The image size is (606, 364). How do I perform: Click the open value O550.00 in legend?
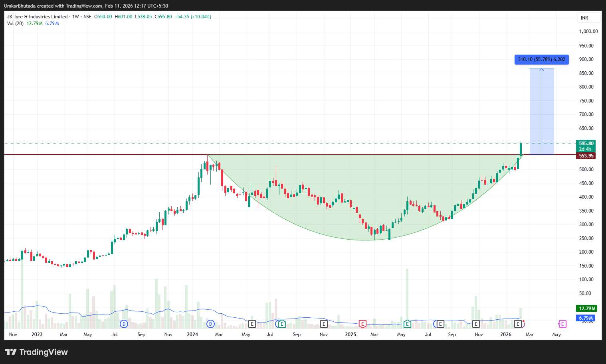103,17
